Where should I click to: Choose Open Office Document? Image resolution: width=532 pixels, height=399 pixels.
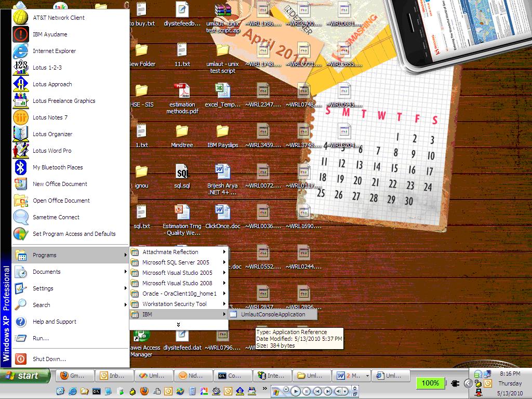(x=71, y=201)
